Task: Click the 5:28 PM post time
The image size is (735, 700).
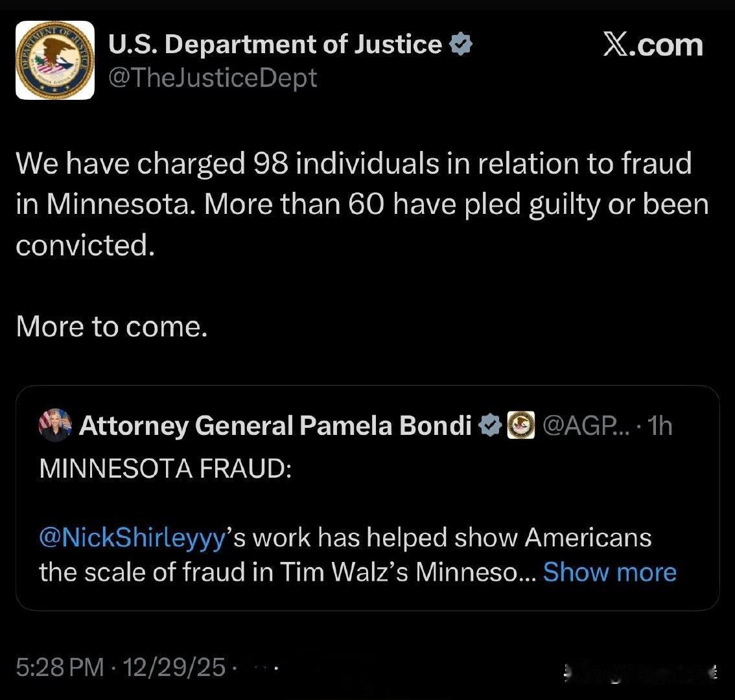Action: tap(60, 666)
